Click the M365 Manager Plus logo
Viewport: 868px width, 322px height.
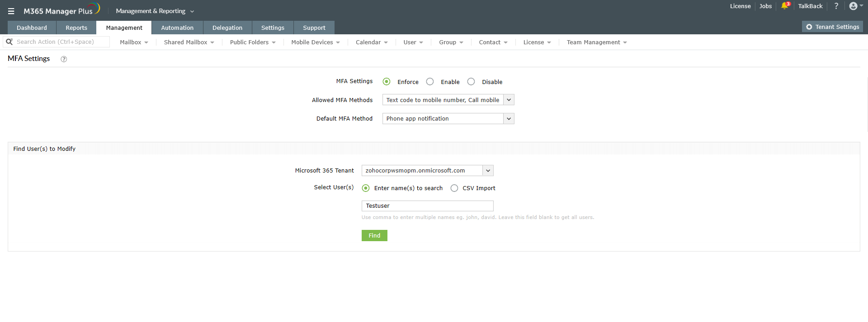pyautogui.click(x=62, y=9)
